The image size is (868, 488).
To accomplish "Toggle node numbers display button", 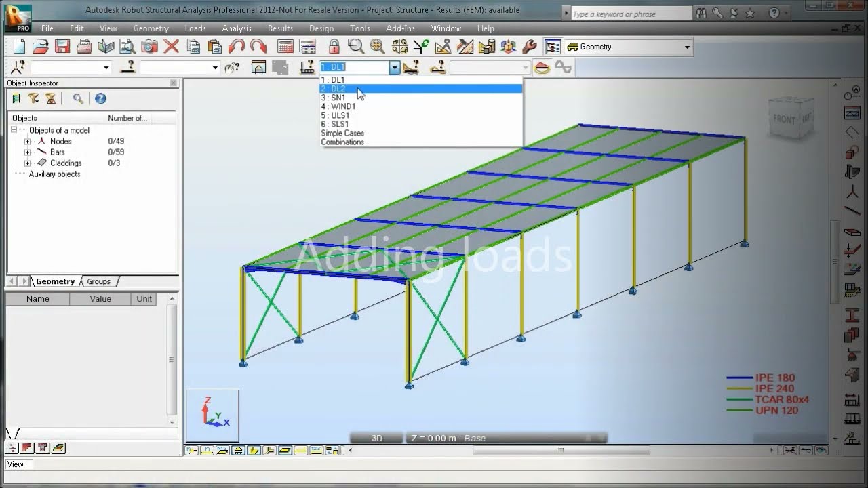I will (192, 450).
